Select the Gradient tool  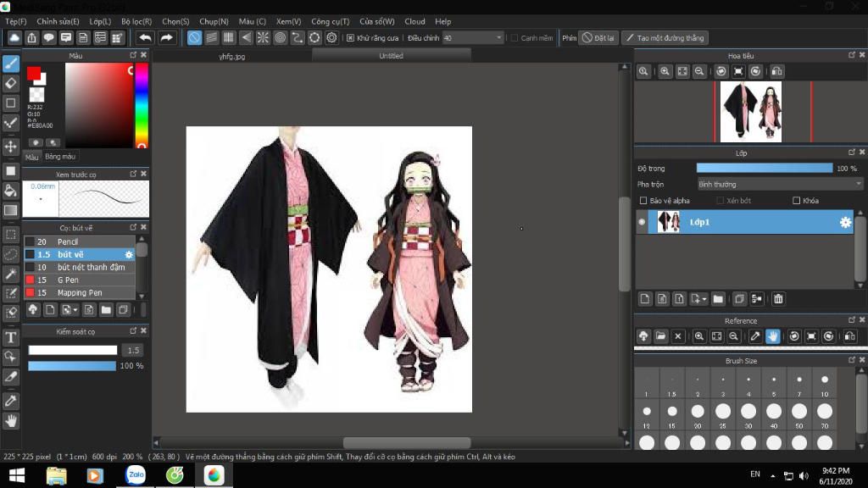(x=10, y=210)
